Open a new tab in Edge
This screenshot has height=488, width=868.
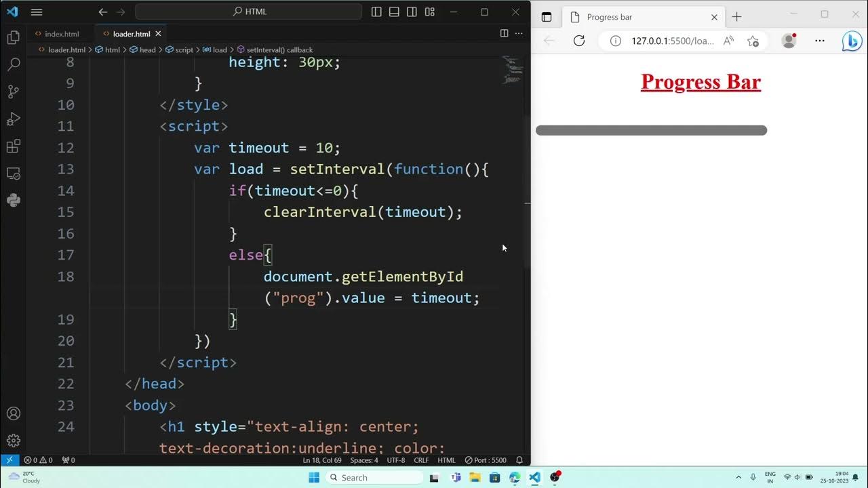737,17
